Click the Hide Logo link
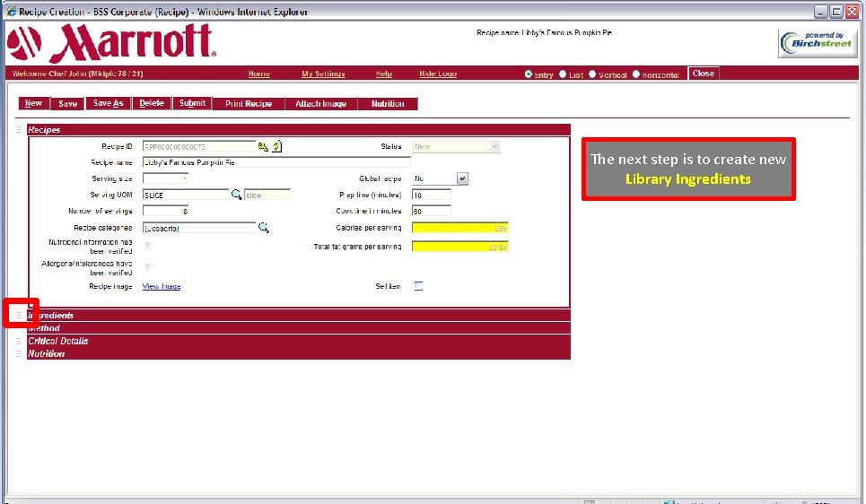 point(438,74)
